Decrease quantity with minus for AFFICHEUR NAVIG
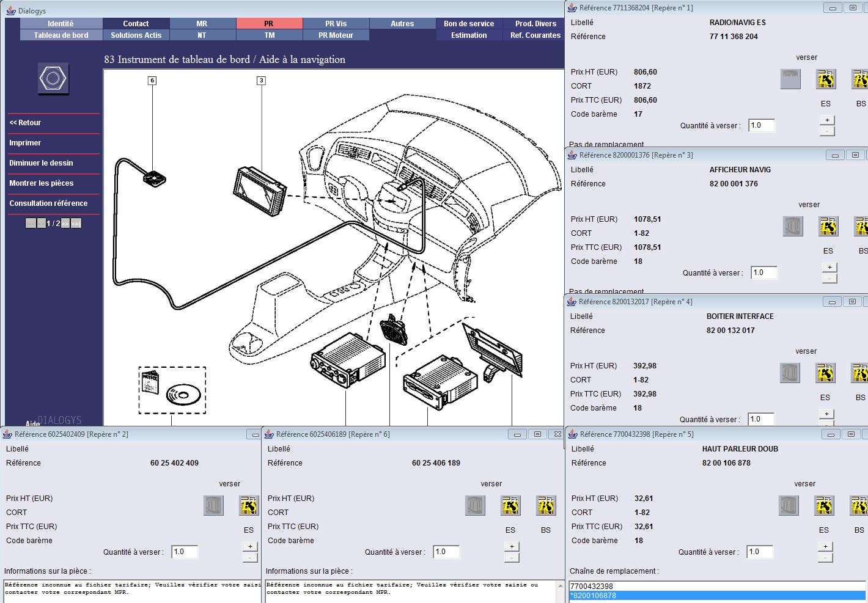This screenshot has height=603, width=868. (x=829, y=279)
